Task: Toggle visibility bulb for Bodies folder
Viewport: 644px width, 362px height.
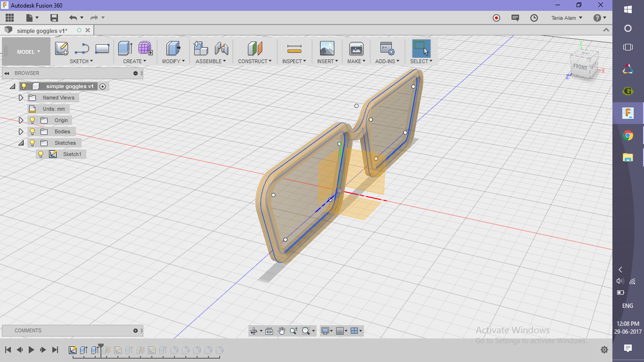Action: click(x=33, y=132)
